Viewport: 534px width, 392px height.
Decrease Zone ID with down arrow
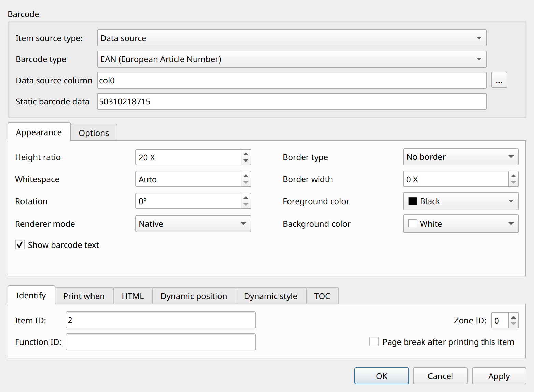(514, 324)
